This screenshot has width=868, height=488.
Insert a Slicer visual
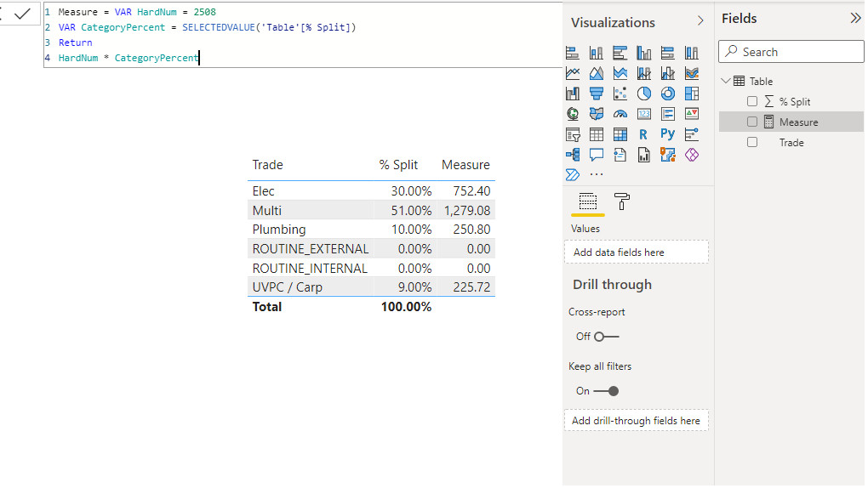[573, 134]
